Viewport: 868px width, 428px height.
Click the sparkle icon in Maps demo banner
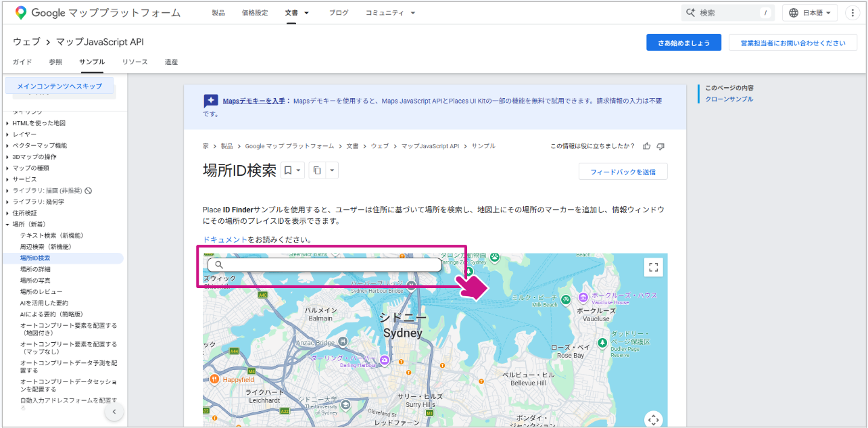pyautogui.click(x=210, y=101)
